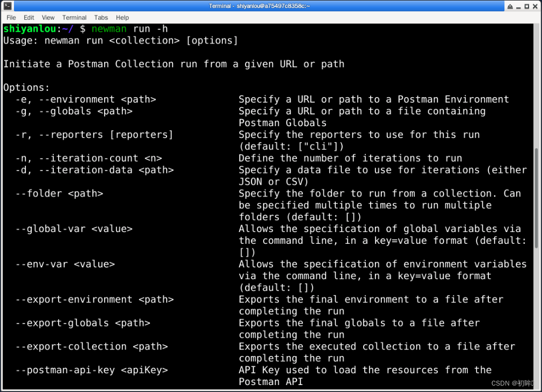Viewport: 542px width, 392px height.
Task: Click the '-n, --iteration-count <n>' option
Action: pyautogui.click(x=89, y=158)
